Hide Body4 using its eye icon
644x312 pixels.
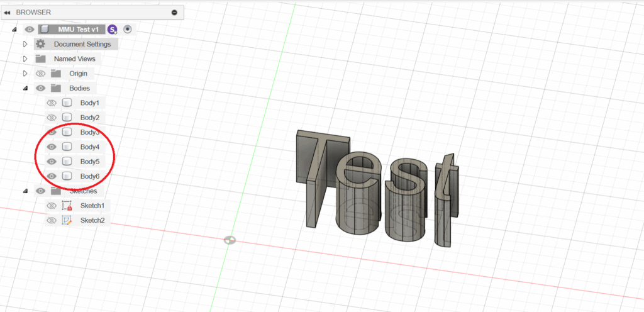pyautogui.click(x=52, y=147)
